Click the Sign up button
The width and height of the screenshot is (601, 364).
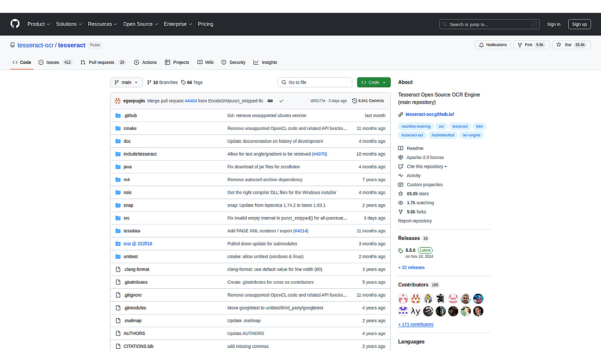[x=579, y=24]
